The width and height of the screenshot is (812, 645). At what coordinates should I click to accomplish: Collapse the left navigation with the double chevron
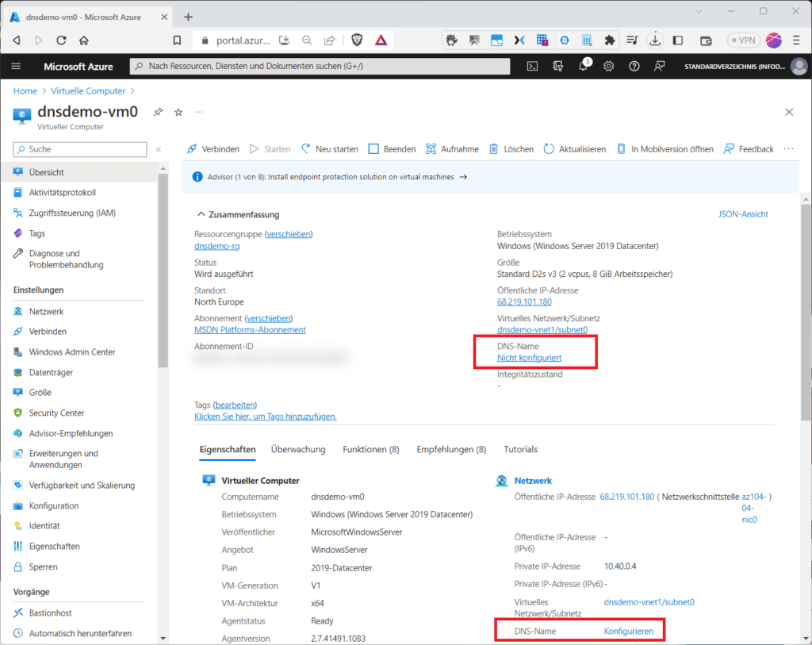click(x=159, y=149)
